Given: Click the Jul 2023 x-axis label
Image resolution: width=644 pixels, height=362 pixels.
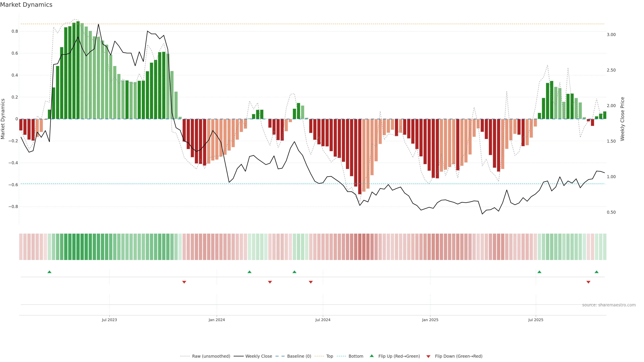Looking at the screenshot, I should point(109,320).
